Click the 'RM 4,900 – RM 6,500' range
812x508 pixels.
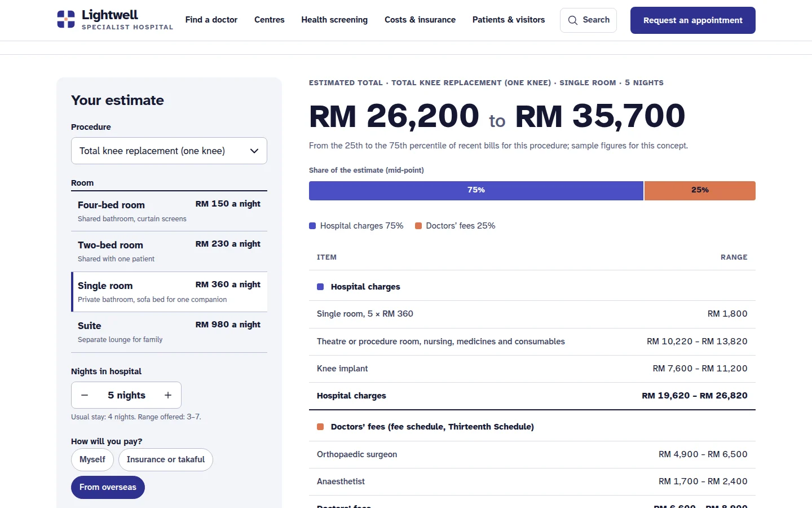point(703,454)
